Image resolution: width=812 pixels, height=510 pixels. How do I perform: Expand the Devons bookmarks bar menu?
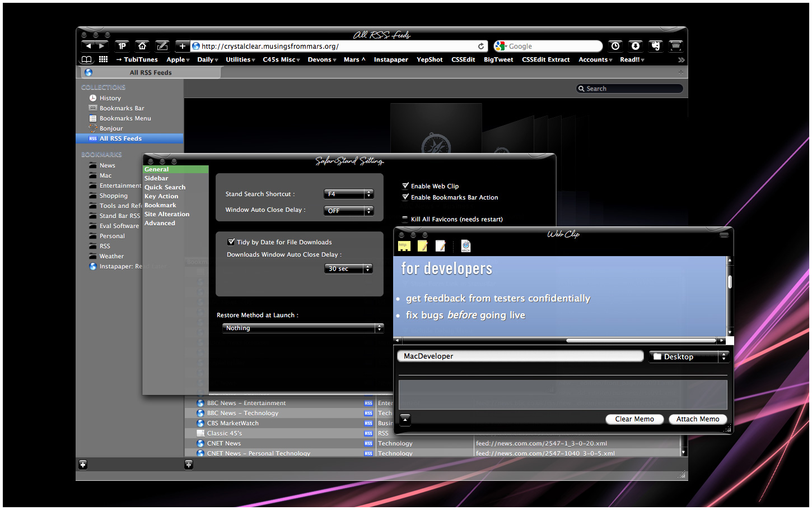coord(321,59)
